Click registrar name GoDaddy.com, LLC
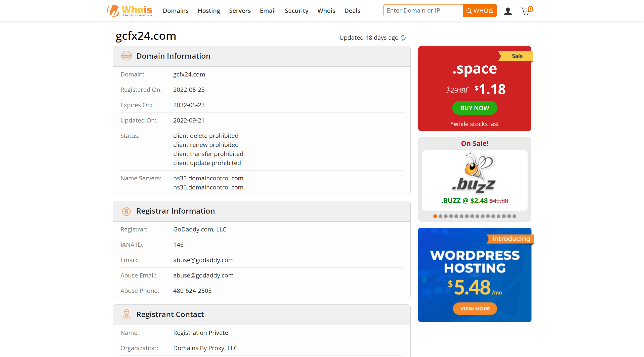The image size is (644, 357). point(200,229)
